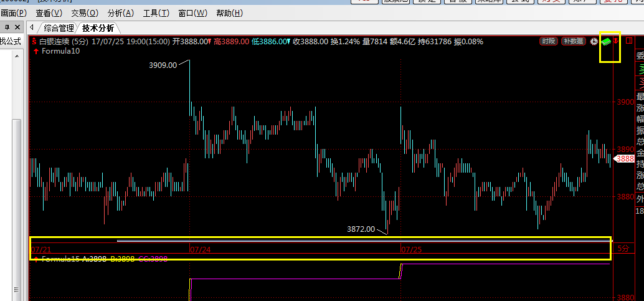Viewport: 644px width, 301px height.
Task: Open the 查看(V) menu
Action: click(x=49, y=13)
